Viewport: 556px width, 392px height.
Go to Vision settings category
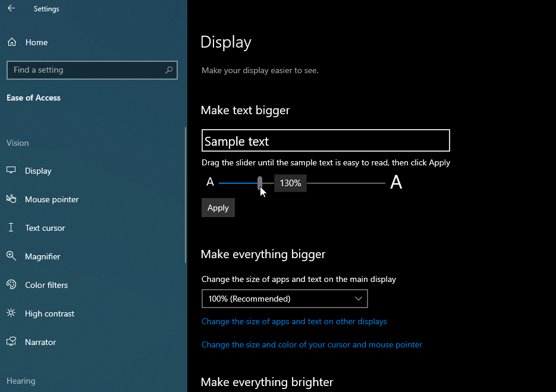click(x=17, y=143)
